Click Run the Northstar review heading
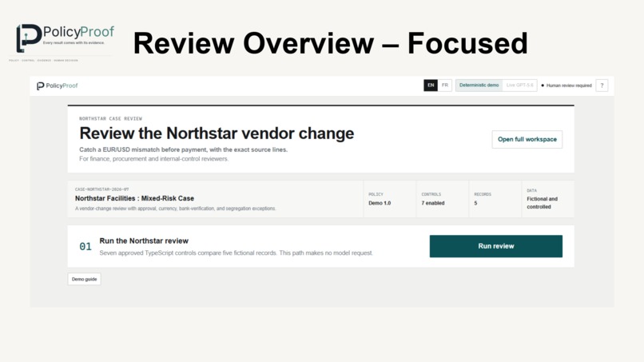Image resolution: width=644 pixels, height=362 pixels. (144, 241)
